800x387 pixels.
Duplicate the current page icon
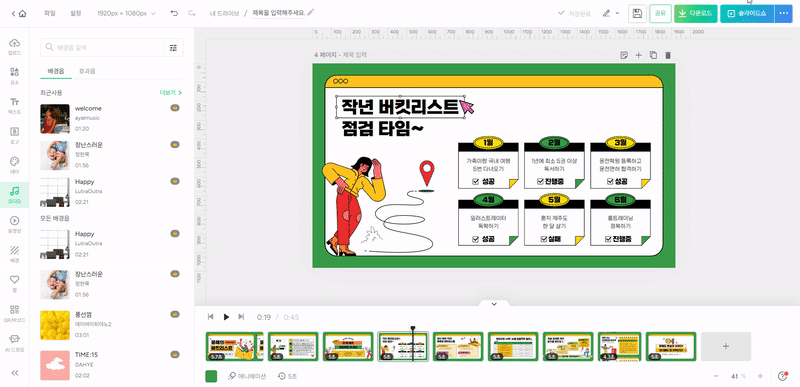653,55
